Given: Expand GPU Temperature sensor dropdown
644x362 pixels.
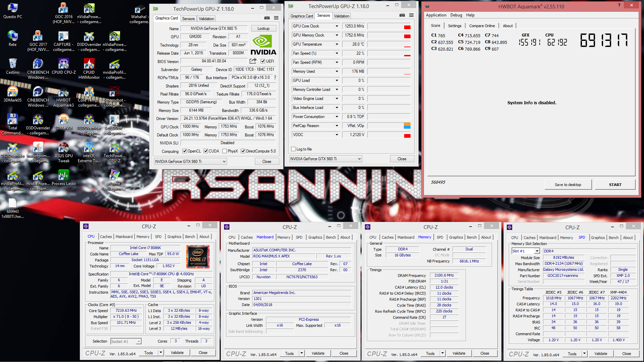Looking at the screenshot, I should (x=337, y=44).
